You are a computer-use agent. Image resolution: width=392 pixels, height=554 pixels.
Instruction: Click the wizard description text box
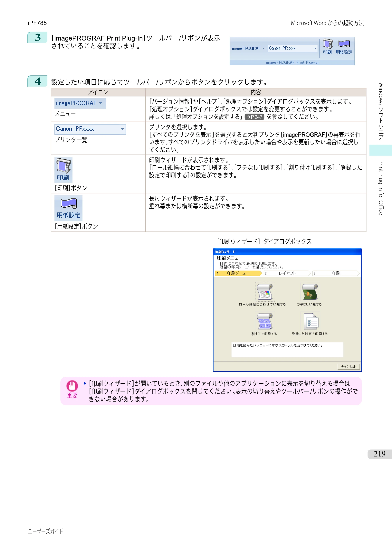[287, 350]
